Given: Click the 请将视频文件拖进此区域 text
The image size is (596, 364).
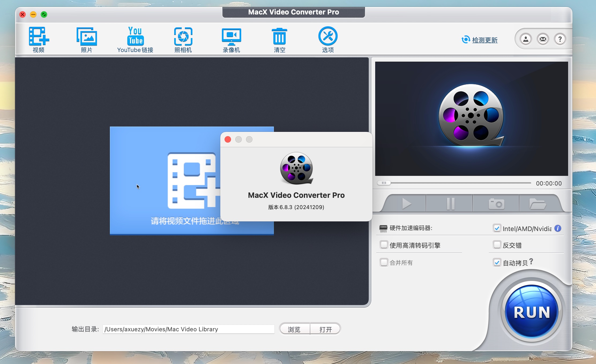Looking at the screenshot, I should point(195,221).
